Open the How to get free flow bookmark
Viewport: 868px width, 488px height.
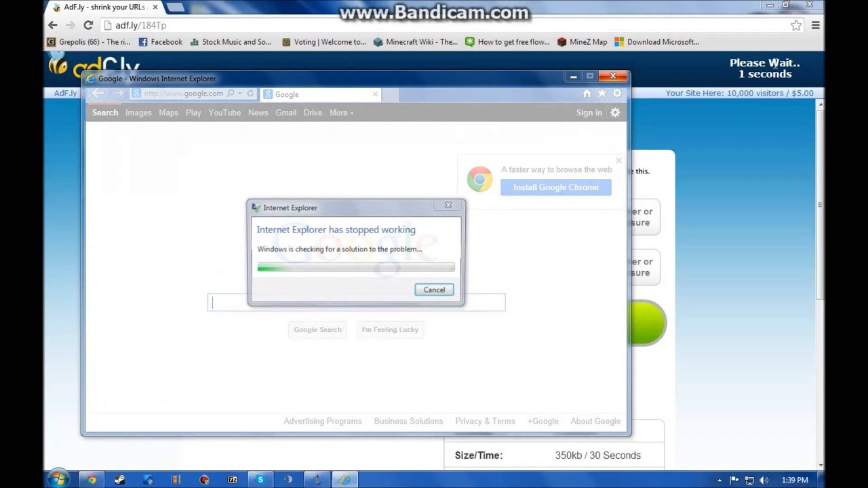click(507, 42)
